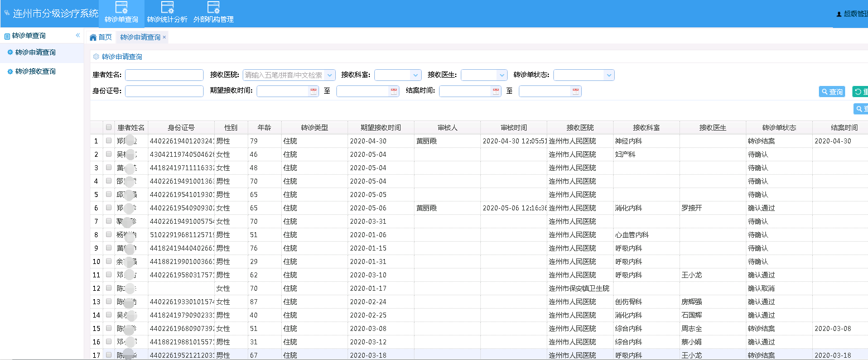This screenshot has width=868, height=360.
Task: Open calendar picker for 结案时间 start date
Action: coord(495,92)
